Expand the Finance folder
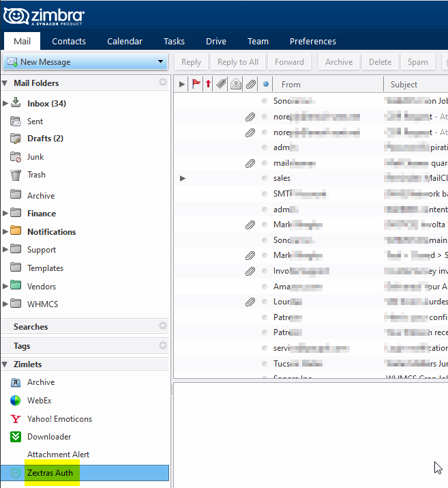The height and width of the screenshot is (488, 448). click(5, 213)
